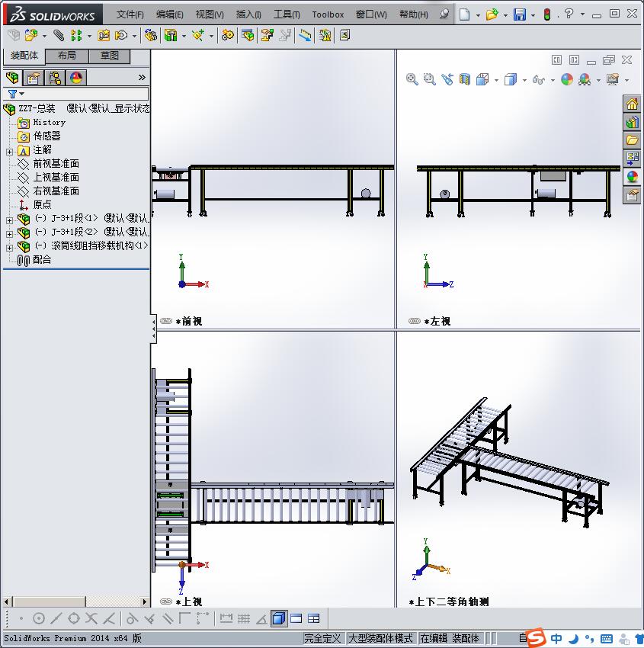
Task: Toggle the link views icon beside 上视
Action: (166, 601)
